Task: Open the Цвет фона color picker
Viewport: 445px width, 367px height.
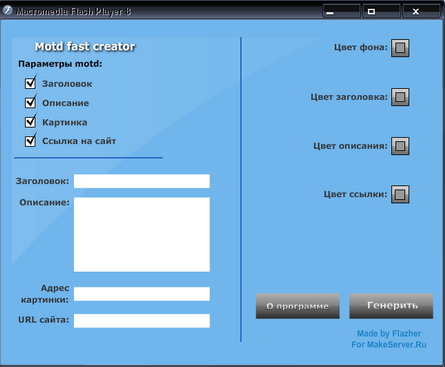Action: (400, 48)
